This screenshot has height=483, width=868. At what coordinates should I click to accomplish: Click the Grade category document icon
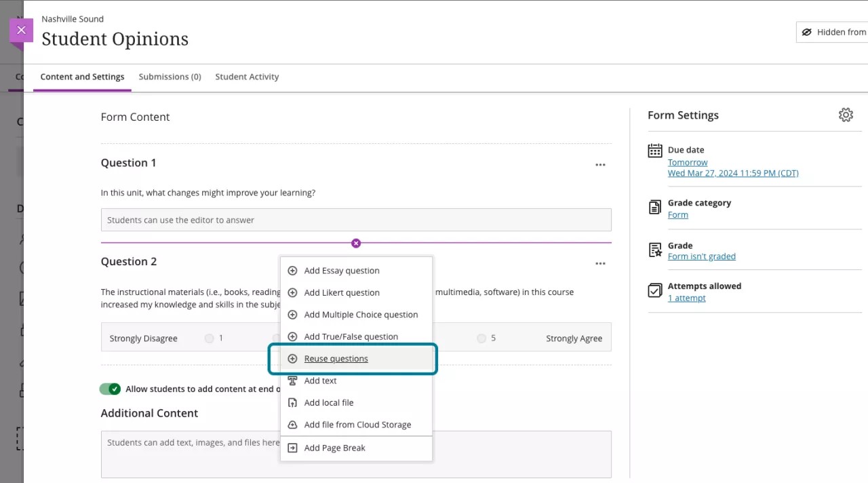[654, 207]
